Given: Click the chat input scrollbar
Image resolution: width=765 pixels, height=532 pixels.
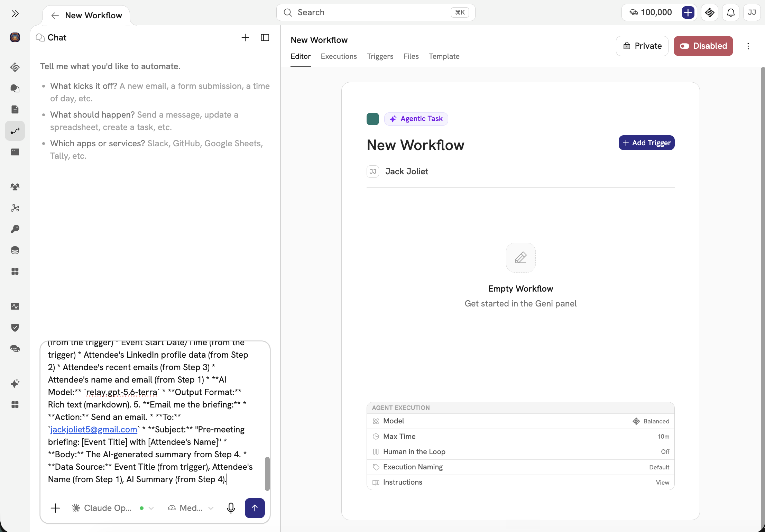Looking at the screenshot, I should click(x=267, y=474).
